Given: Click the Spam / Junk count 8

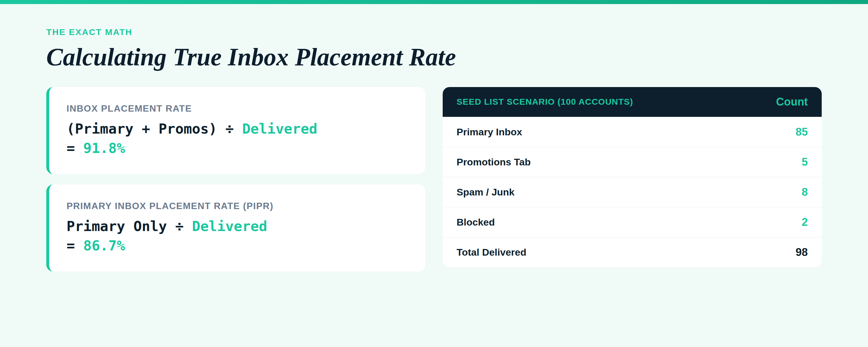Looking at the screenshot, I should [x=804, y=192].
